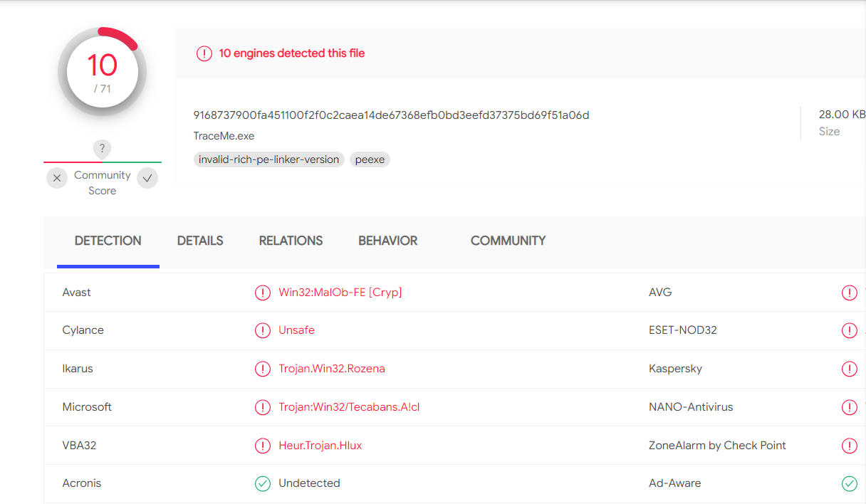
Task: Click the 10/71 detection score gauge
Action: (103, 72)
